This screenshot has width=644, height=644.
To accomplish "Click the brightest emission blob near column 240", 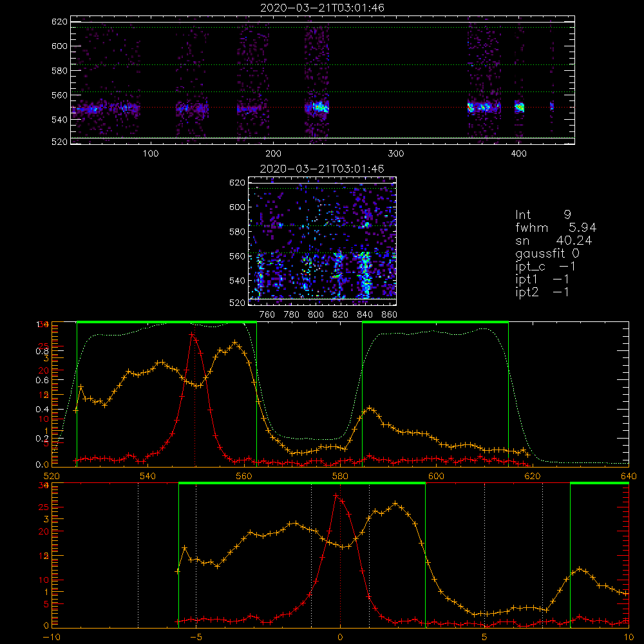I will (321, 108).
